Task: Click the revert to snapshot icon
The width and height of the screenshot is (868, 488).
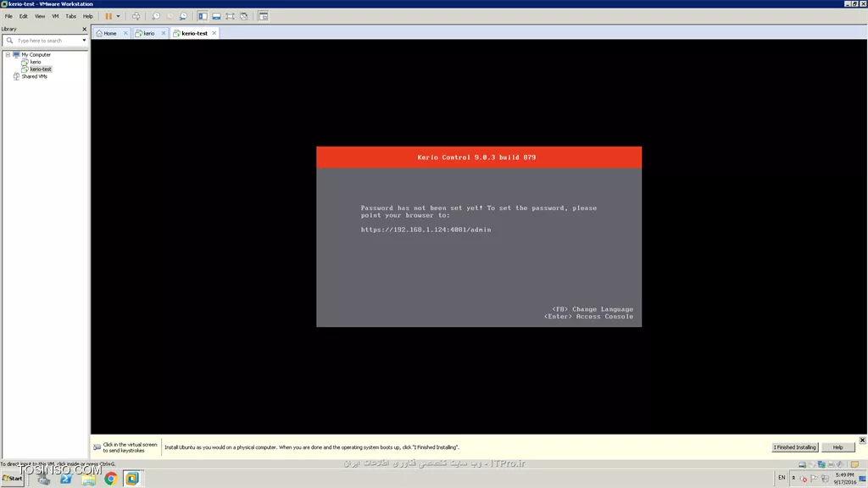Action: click(170, 16)
